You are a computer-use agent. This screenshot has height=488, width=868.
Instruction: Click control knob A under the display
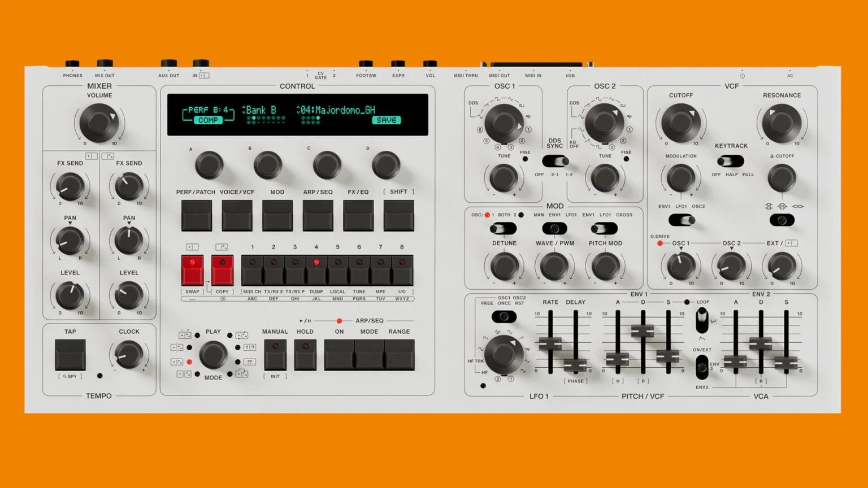pos(209,165)
